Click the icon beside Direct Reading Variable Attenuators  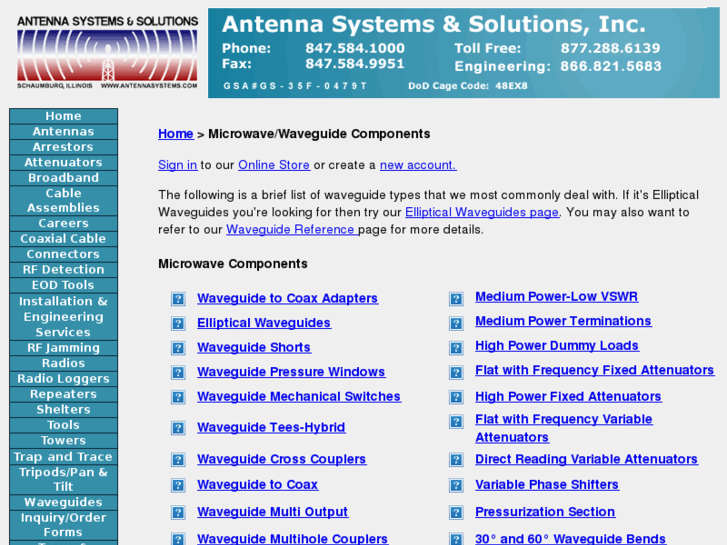(456, 460)
